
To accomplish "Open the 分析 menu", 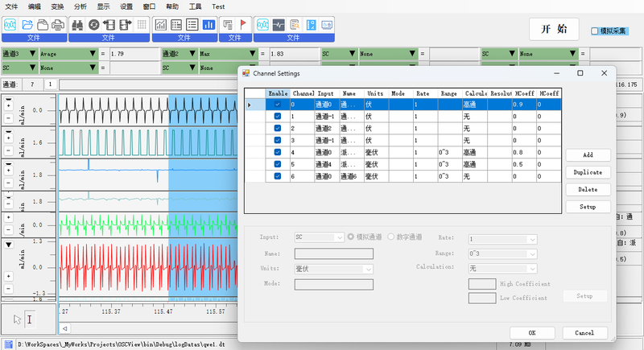I will point(80,6).
